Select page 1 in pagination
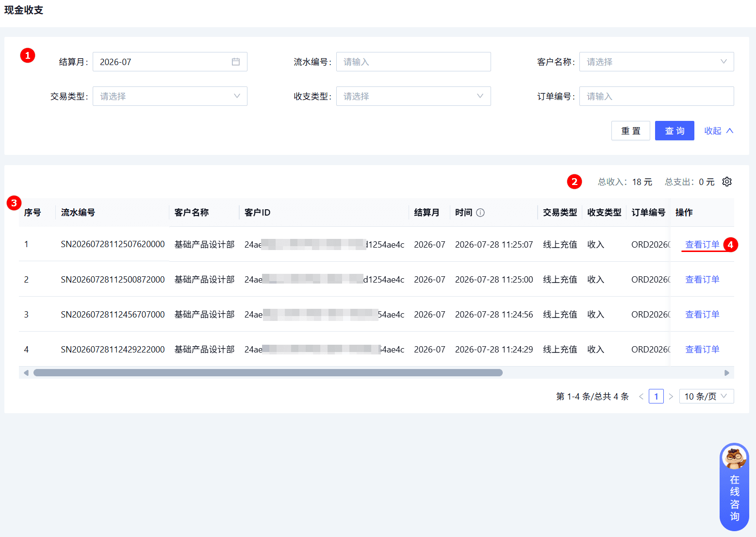The width and height of the screenshot is (756, 537). point(656,396)
